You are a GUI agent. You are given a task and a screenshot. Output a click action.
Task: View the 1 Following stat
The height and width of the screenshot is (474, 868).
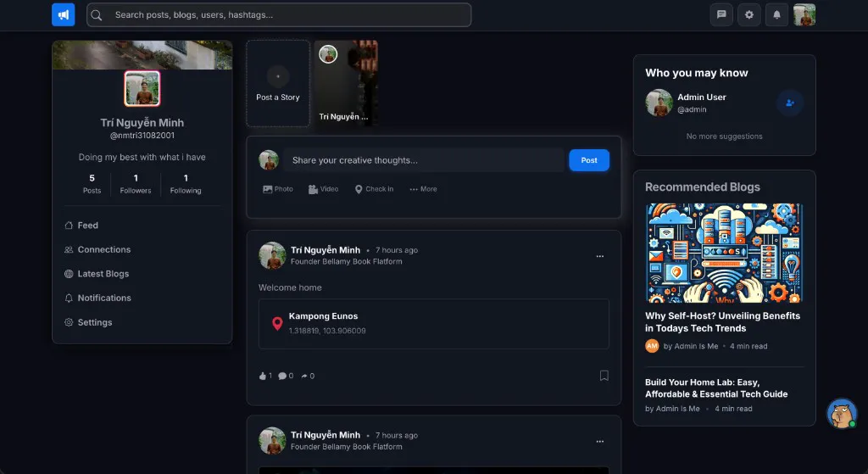click(x=186, y=184)
